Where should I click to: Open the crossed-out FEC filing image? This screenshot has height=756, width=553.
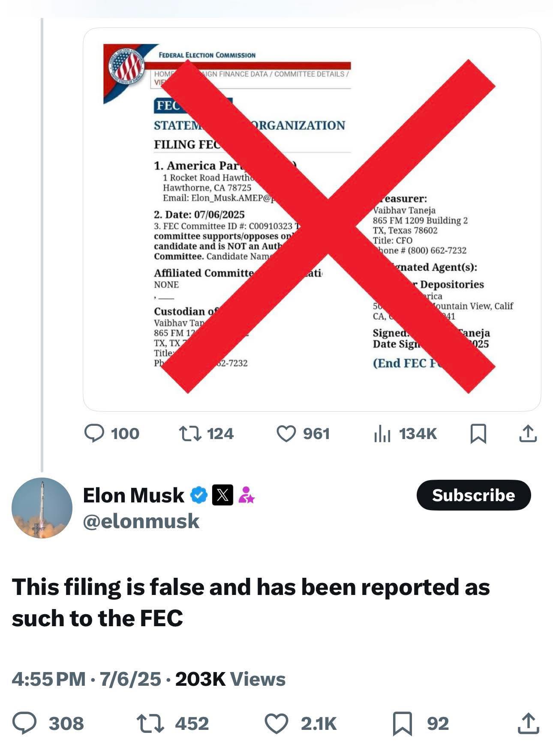(312, 219)
